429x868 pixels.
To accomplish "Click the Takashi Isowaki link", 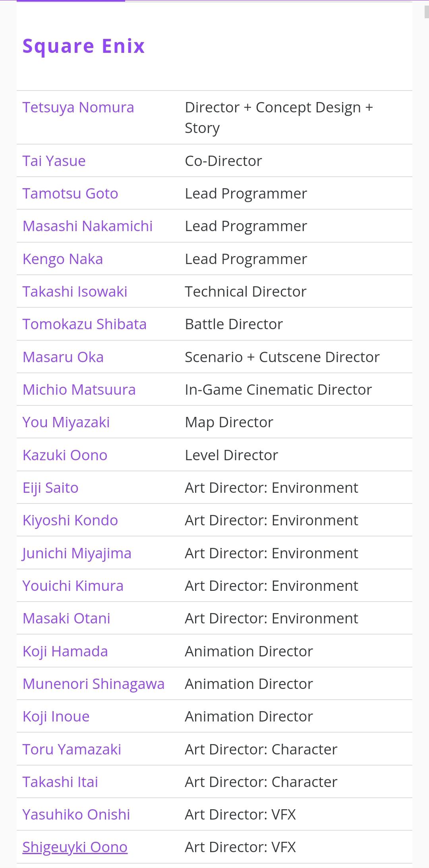I will (75, 291).
